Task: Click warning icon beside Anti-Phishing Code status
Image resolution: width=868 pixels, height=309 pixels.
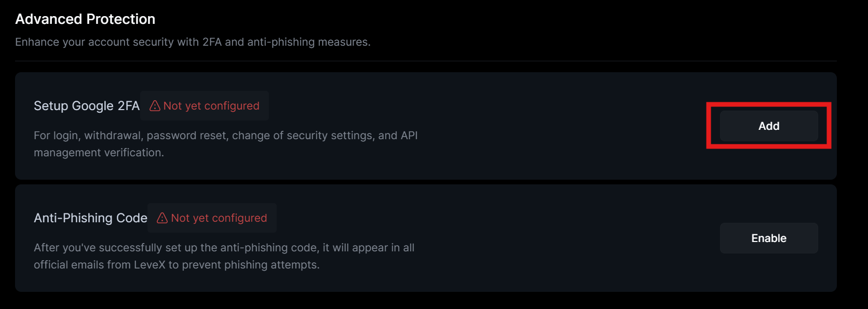Action: pos(162,218)
